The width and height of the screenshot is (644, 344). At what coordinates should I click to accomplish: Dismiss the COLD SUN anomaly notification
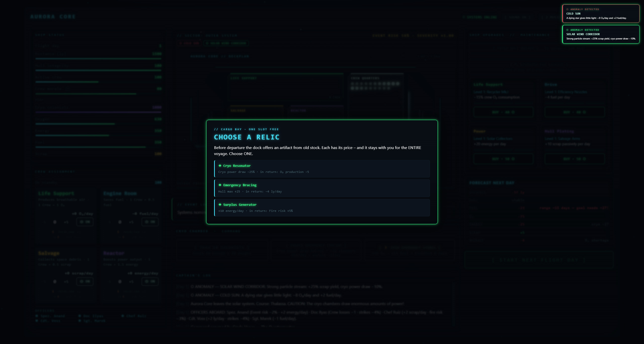[x=601, y=14]
